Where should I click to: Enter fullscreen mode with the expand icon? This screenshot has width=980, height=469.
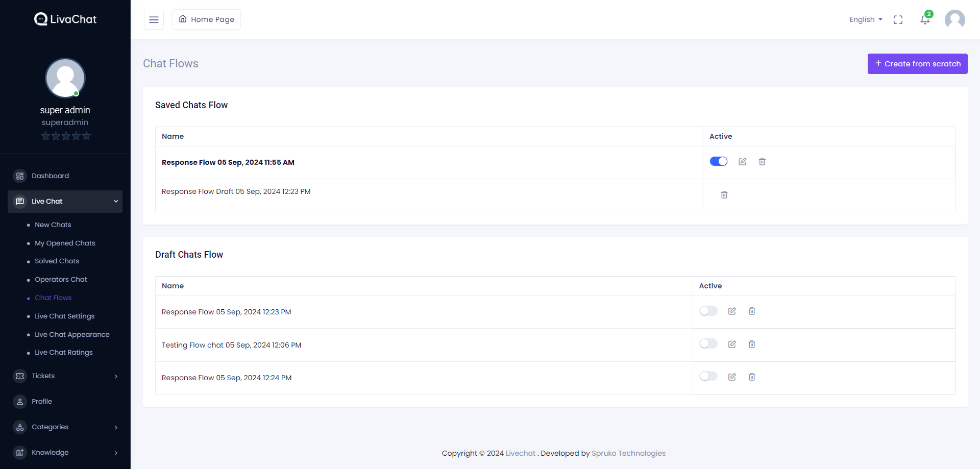coord(898,20)
